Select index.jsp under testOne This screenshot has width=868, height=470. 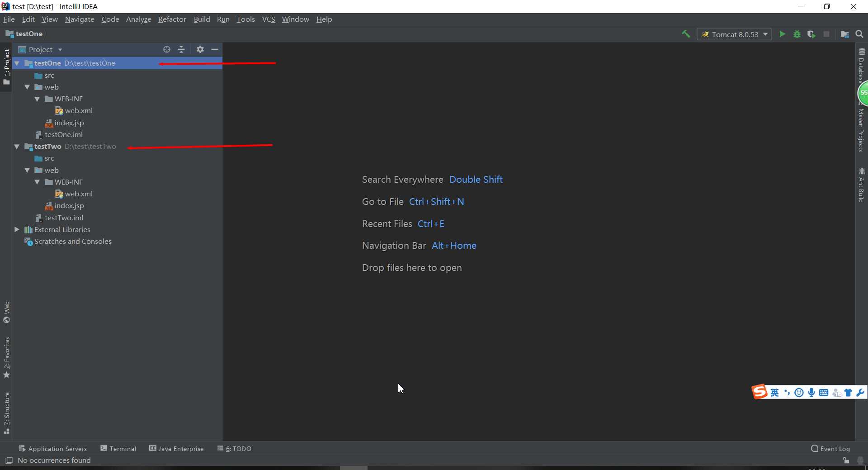click(x=64, y=123)
